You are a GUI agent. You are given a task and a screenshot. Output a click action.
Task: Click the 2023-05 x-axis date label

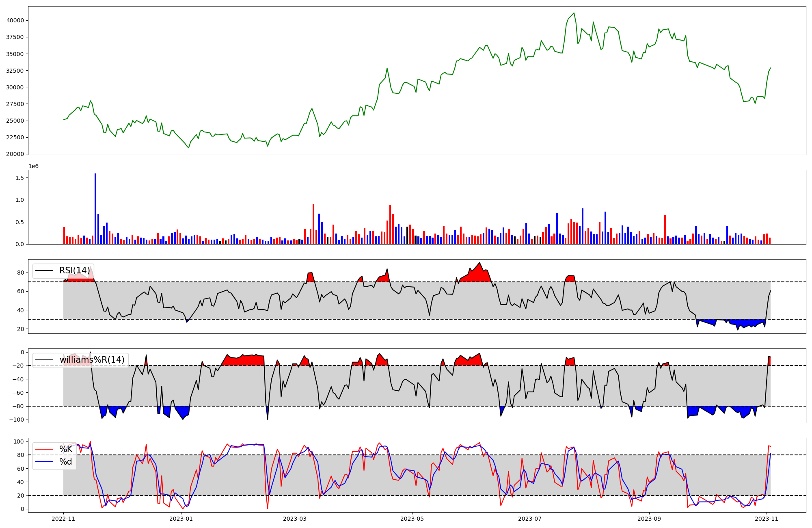pyautogui.click(x=412, y=519)
